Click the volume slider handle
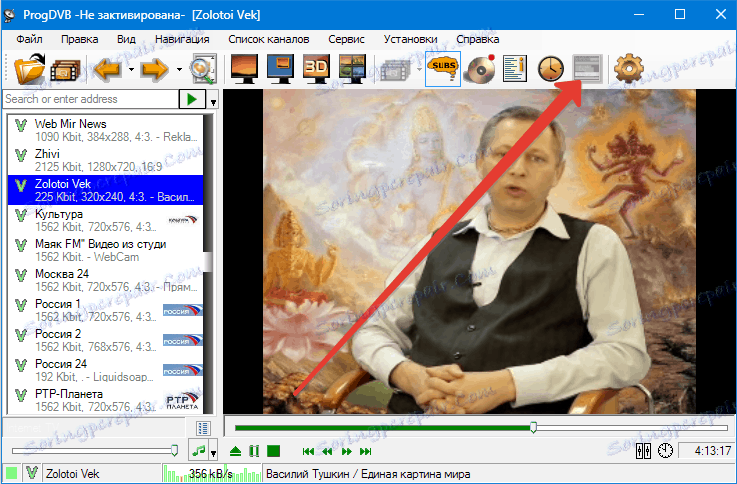Image resolution: width=737 pixels, height=484 pixels. tap(174, 451)
